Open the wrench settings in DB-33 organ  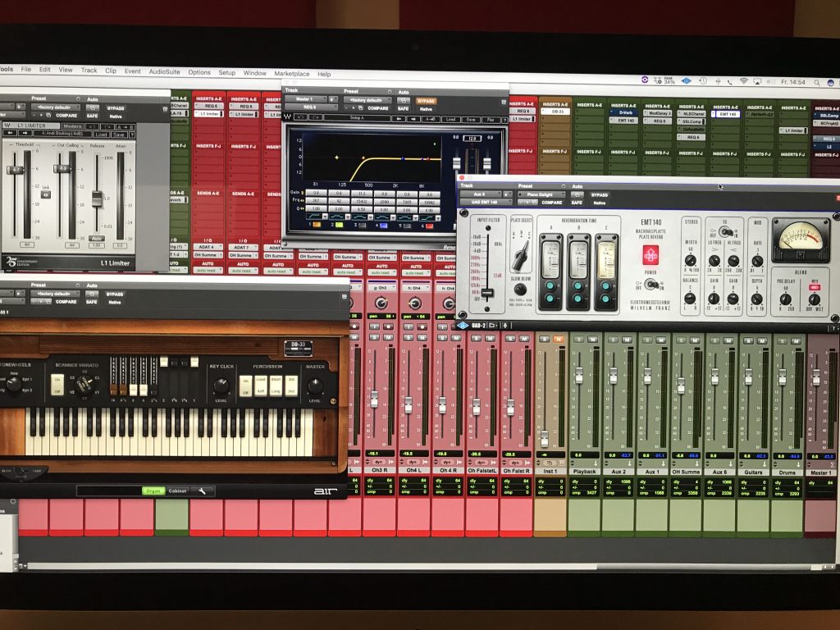point(201,491)
